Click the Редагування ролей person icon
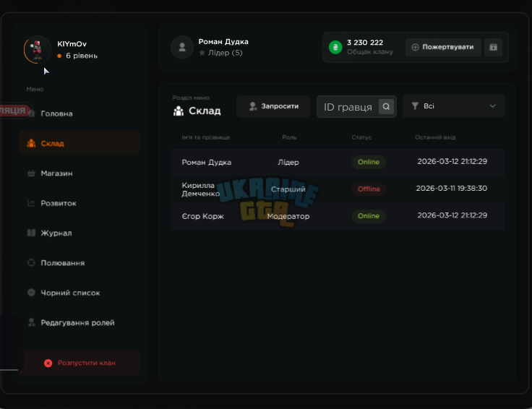The image size is (532, 409). (32, 322)
